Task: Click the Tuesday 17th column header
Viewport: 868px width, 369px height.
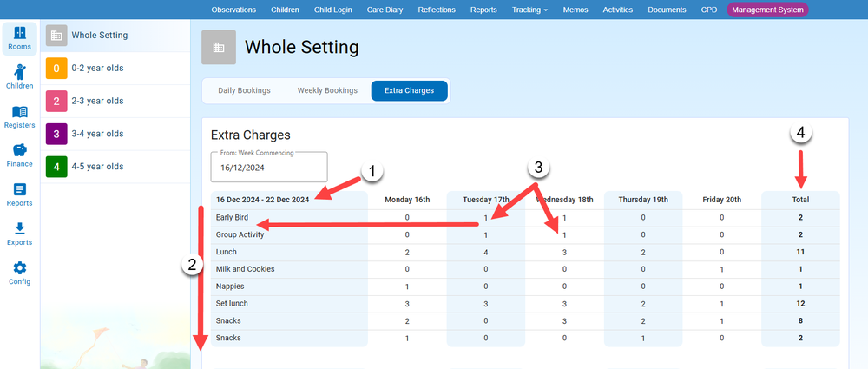Action: click(485, 200)
